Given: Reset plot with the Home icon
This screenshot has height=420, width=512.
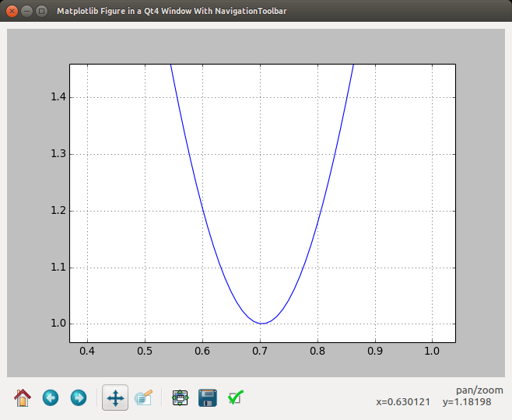Looking at the screenshot, I should tap(23, 397).
